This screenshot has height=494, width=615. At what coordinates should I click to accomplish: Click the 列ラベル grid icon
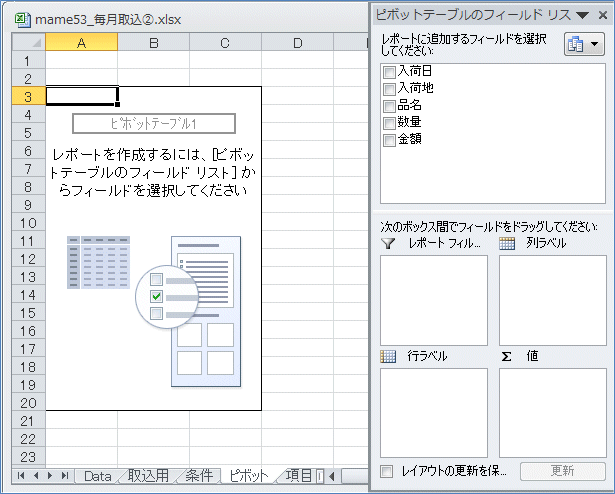(x=507, y=244)
